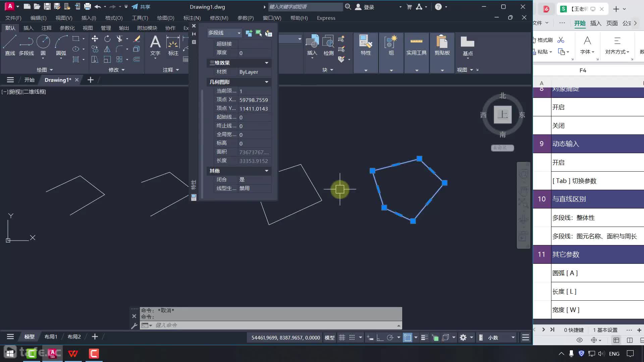Activate the Rotate tool
The image size is (644, 362).
click(x=107, y=39)
